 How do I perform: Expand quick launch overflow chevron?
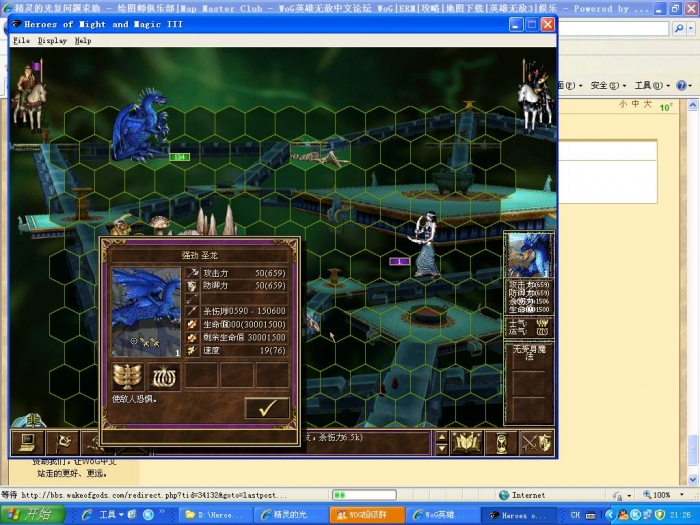(162, 512)
